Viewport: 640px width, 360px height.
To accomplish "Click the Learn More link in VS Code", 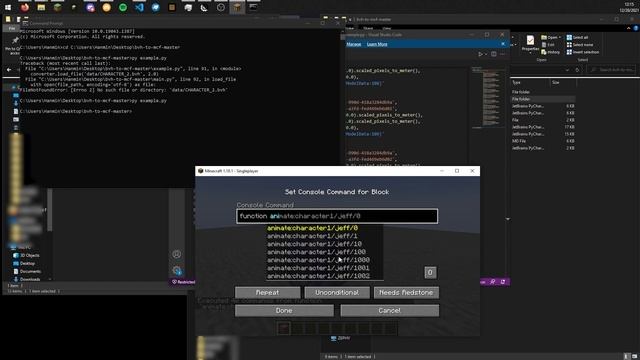I will (x=377, y=44).
